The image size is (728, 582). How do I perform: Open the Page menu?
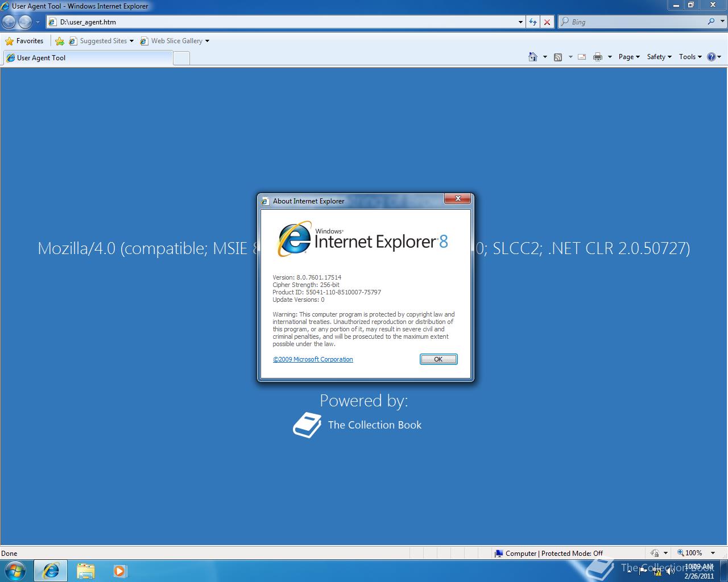[629, 57]
